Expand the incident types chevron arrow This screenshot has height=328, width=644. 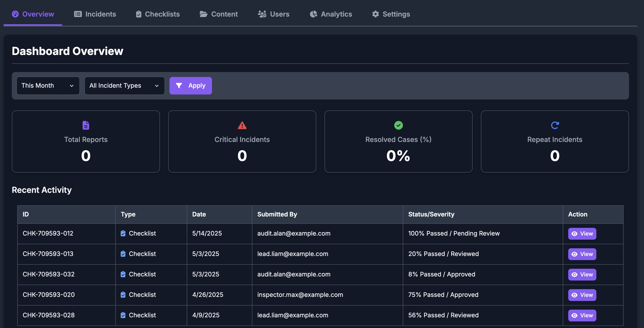157,86
